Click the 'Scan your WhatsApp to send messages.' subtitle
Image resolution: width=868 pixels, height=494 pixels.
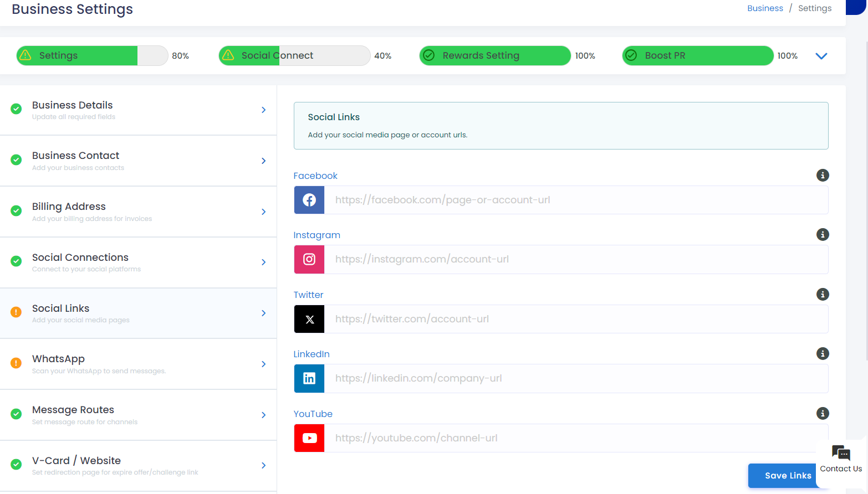click(x=99, y=371)
